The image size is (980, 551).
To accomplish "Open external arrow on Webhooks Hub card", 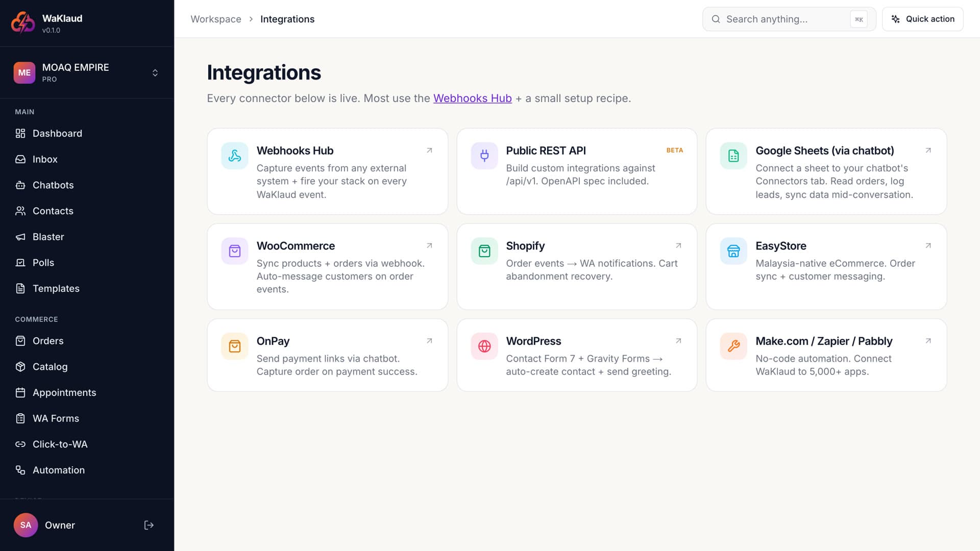I will (x=429, y=151).
